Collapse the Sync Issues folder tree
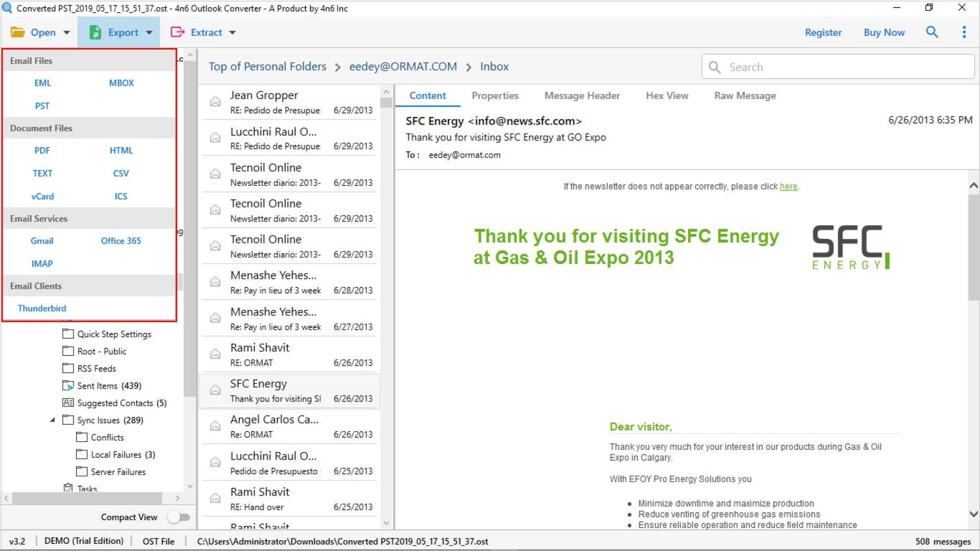 click(x=53, y=420)
